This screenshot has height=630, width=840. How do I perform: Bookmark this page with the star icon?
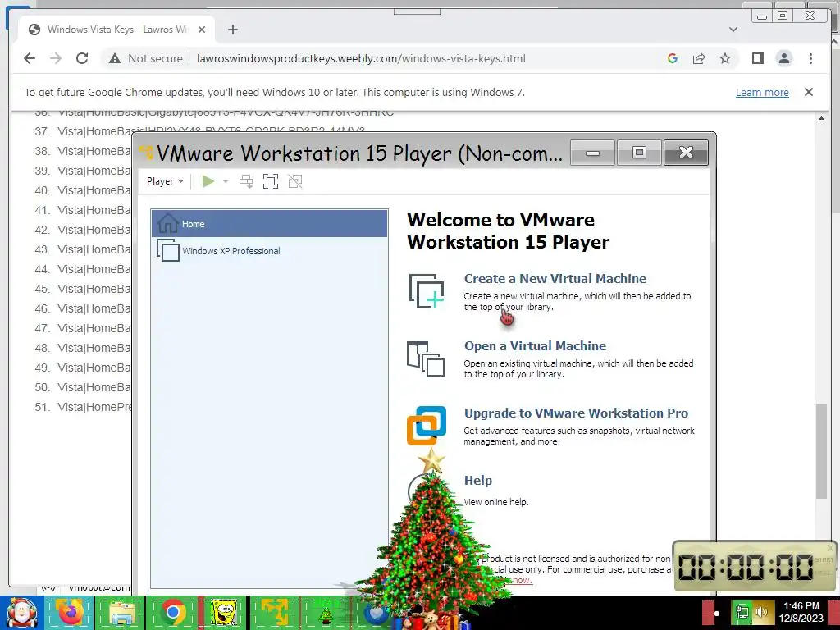click(x=725, y=58)
